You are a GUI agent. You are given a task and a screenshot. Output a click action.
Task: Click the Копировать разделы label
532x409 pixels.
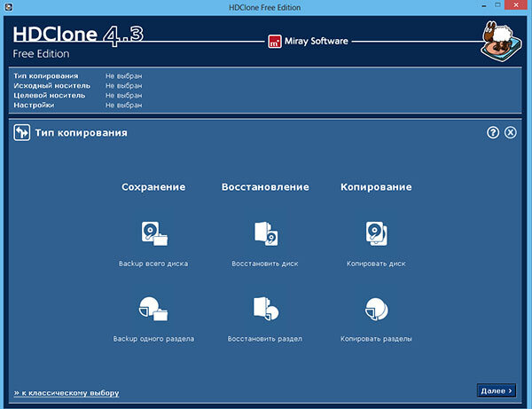376,339
